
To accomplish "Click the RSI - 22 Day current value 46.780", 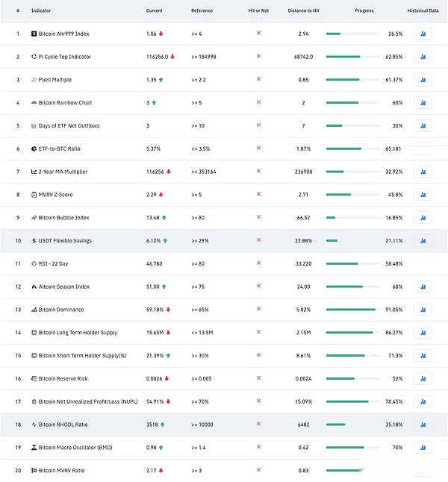I will coord(154,263).
